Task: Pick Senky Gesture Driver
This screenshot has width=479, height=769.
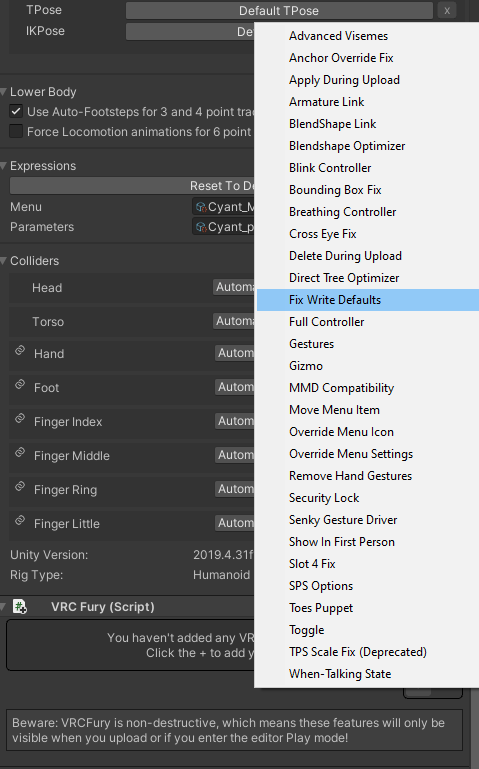Action: (368, 520)
